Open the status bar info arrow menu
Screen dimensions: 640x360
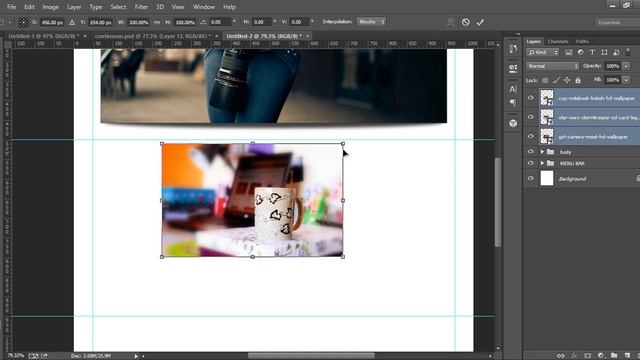(136, 356)
